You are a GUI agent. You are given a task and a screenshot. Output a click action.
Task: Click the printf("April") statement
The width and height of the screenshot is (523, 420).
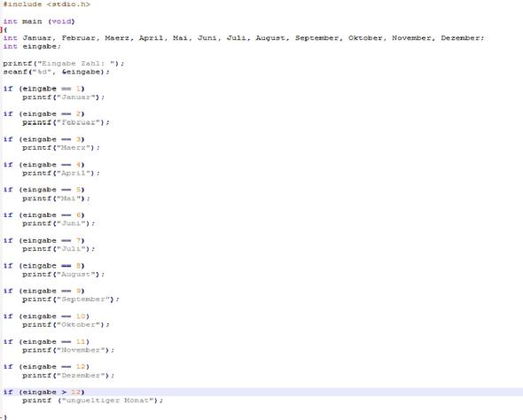pyautogui.click(x=61, y=174)
